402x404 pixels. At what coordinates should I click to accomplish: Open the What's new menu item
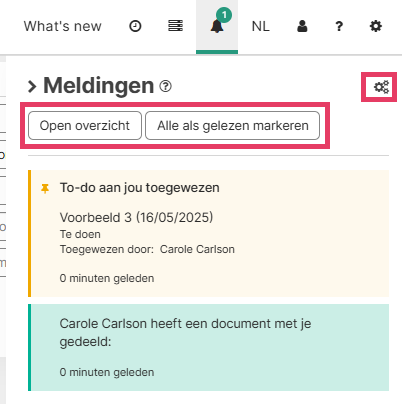point(62,26)
